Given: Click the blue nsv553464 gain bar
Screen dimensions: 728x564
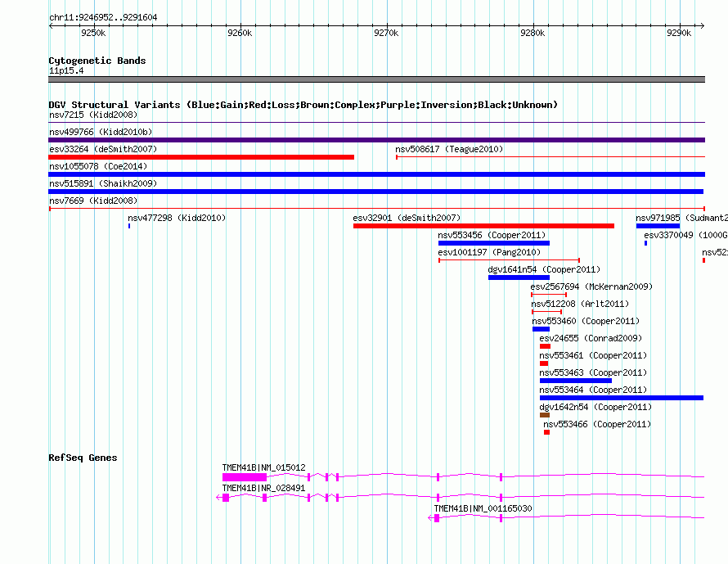Looking at the screenshot, I should pos(621,398).
